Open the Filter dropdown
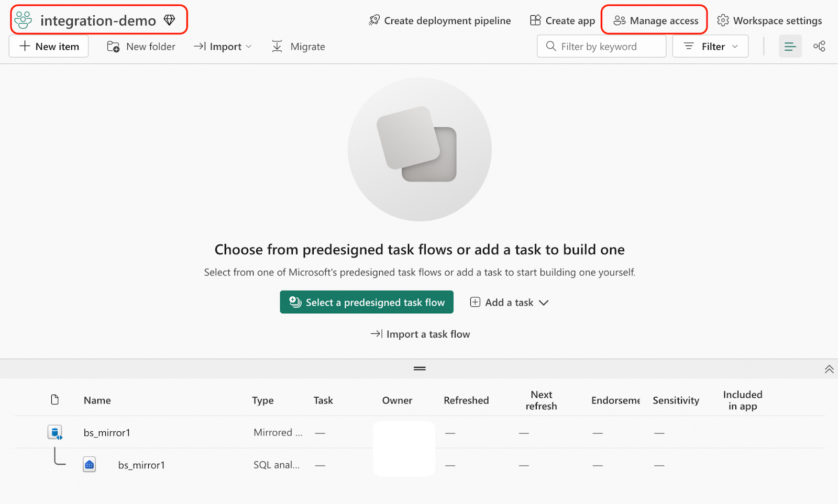 (x=710, y=47)
